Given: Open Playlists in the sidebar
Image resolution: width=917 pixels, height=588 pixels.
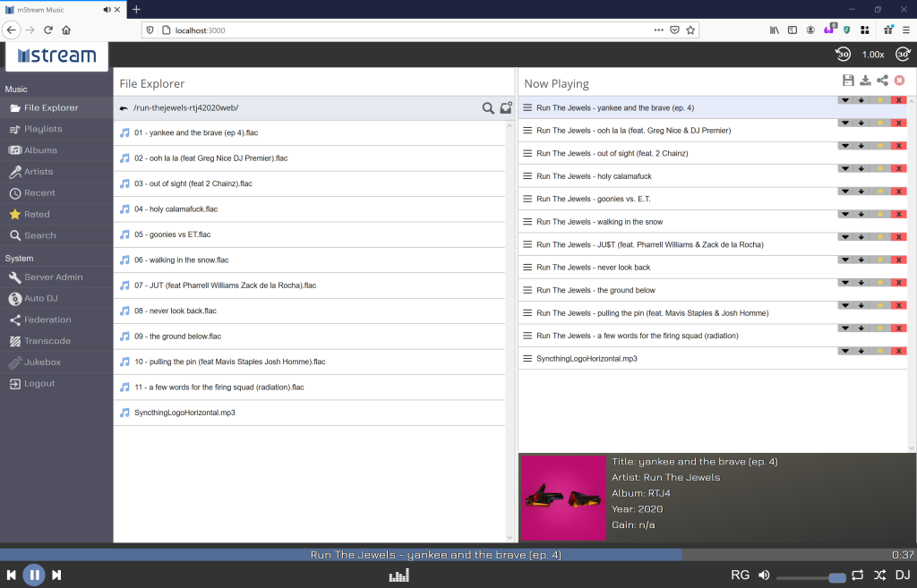Looking at the screenshot, I should pos(43,129).
